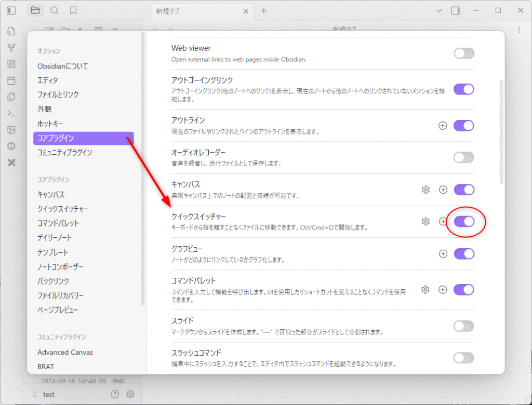Open the 外観 settings section
The height and width of the screenshot is (405, 532).
point(84,109)
